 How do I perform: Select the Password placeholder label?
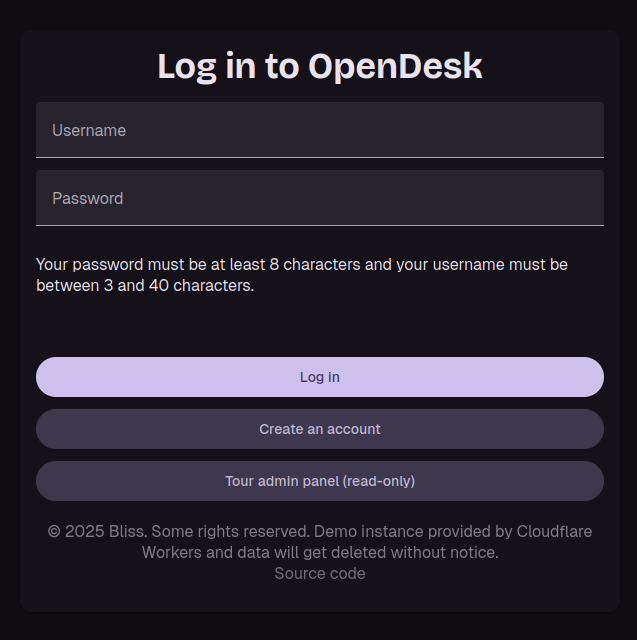click(x=88, y=198)
